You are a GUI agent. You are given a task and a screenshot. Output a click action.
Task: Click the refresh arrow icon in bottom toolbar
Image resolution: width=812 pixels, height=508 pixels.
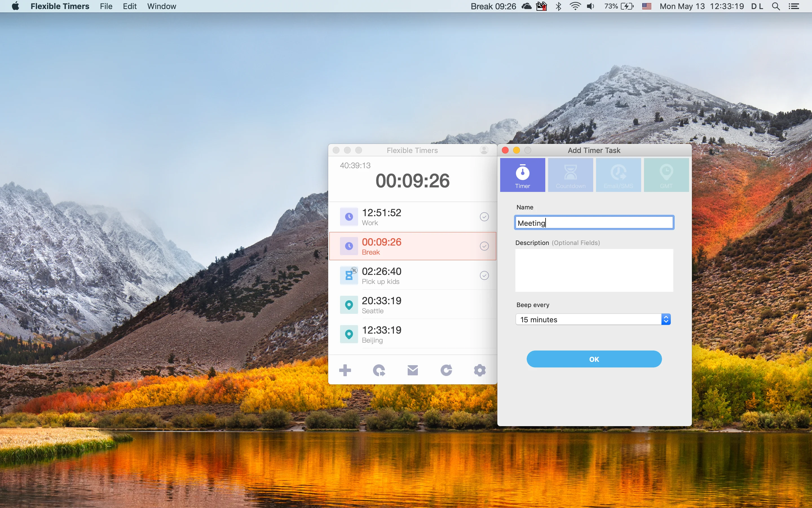(446, 370)
